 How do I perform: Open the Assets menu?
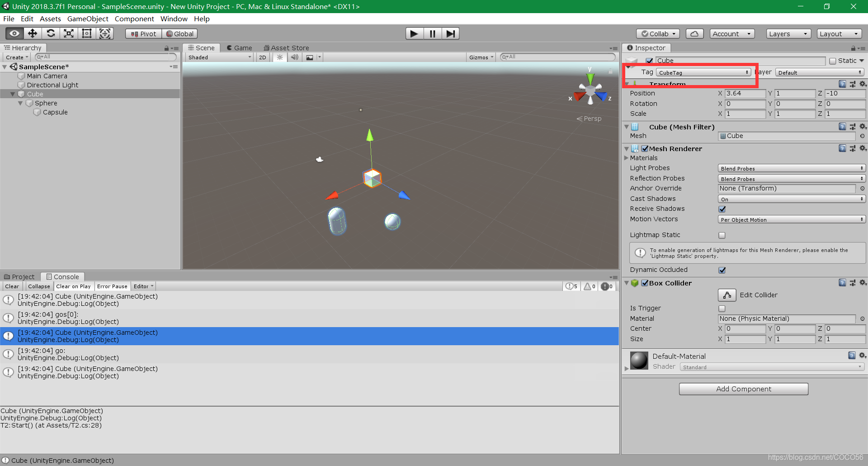pos(50,19)
